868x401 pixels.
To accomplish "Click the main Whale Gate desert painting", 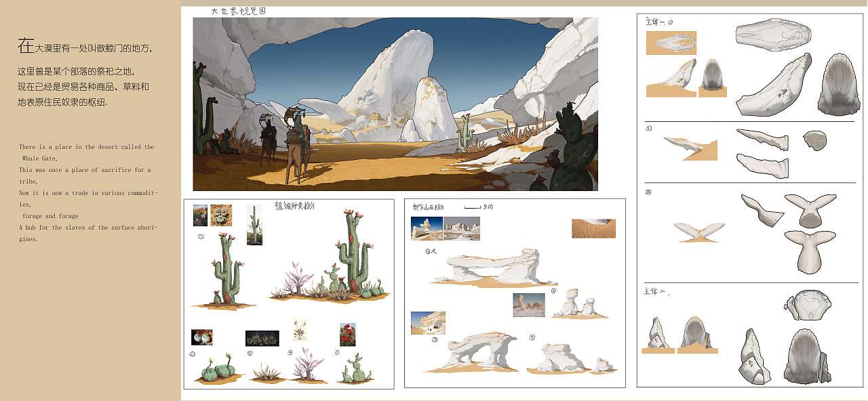I will click(x=395, y=104).
